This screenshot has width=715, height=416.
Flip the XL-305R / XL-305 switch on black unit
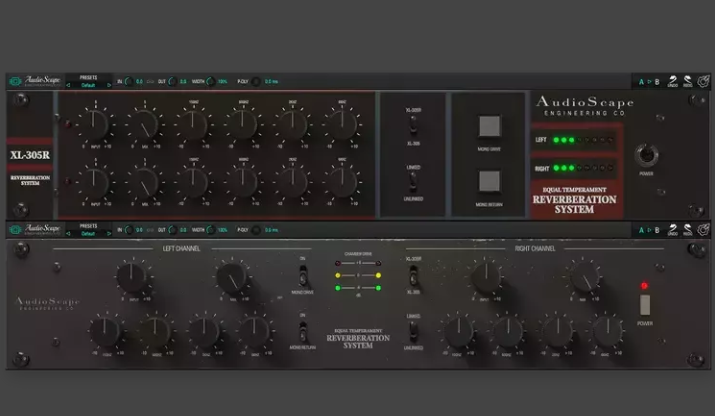tap(413, 275)
